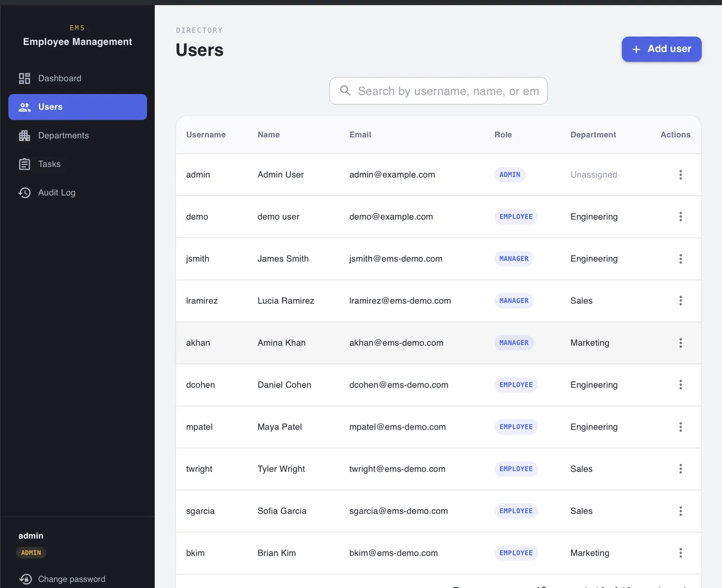Click jsmith's MANAGER role badge

[514, 259]
